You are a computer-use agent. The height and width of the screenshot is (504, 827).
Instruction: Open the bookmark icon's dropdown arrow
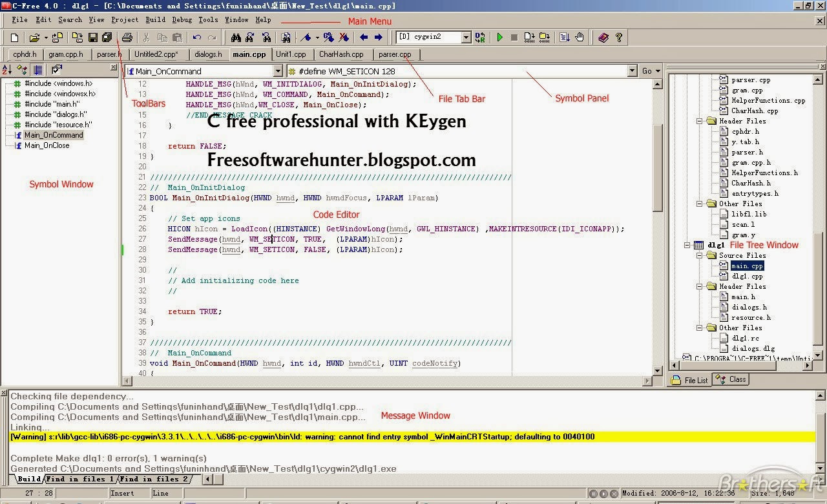pos(316,37)
